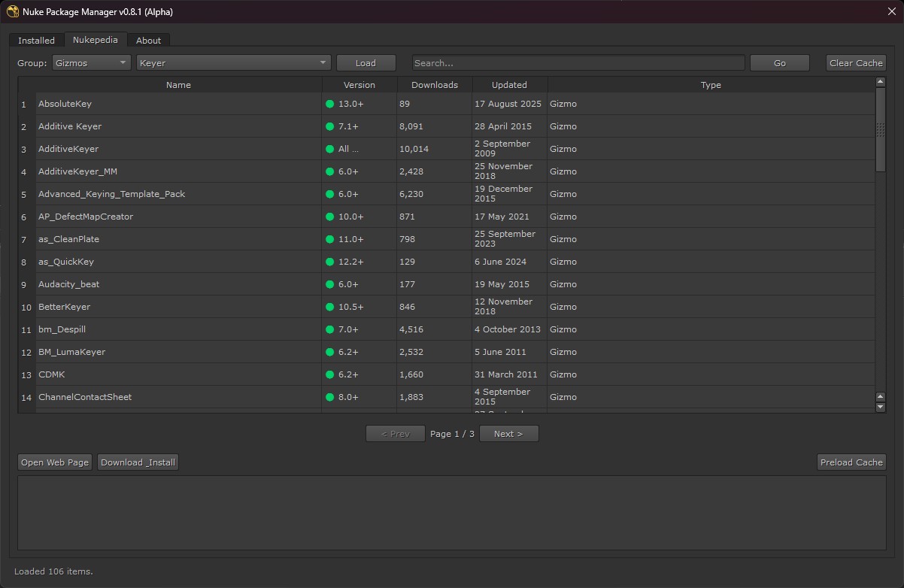
Task: Click the scrollbar down arrow
Action: click(880, 406)
